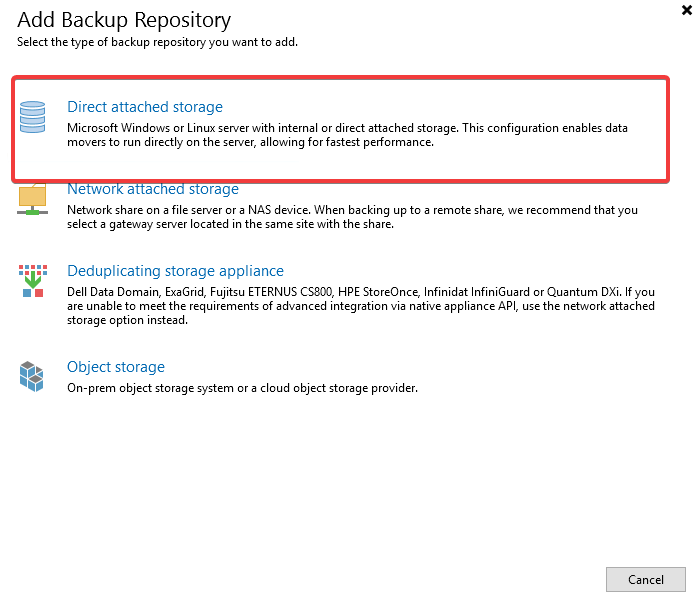Choose the Network attached storage title
Image resolution: width=699 pixels, height=600 pixels.
point(153,189)
